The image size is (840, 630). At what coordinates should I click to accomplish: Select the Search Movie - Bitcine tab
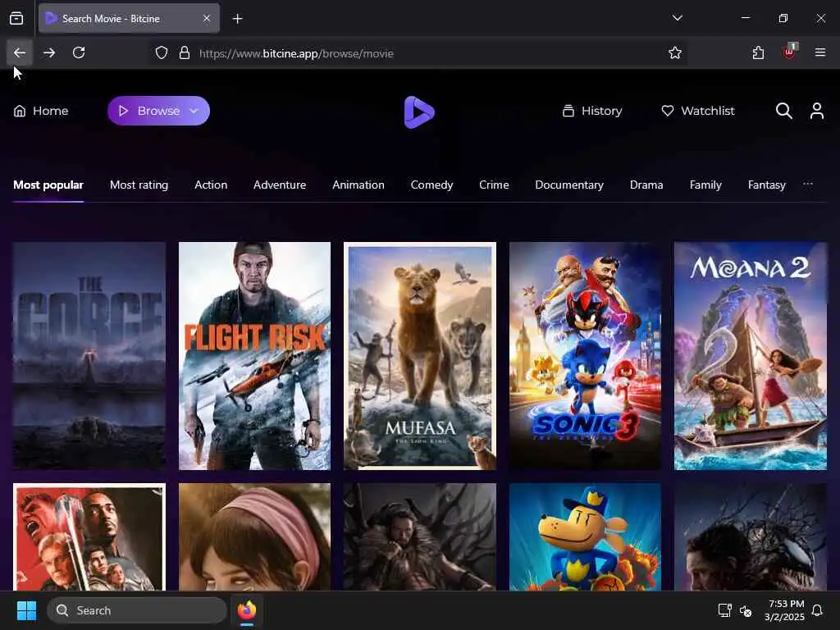click(129, 19)
